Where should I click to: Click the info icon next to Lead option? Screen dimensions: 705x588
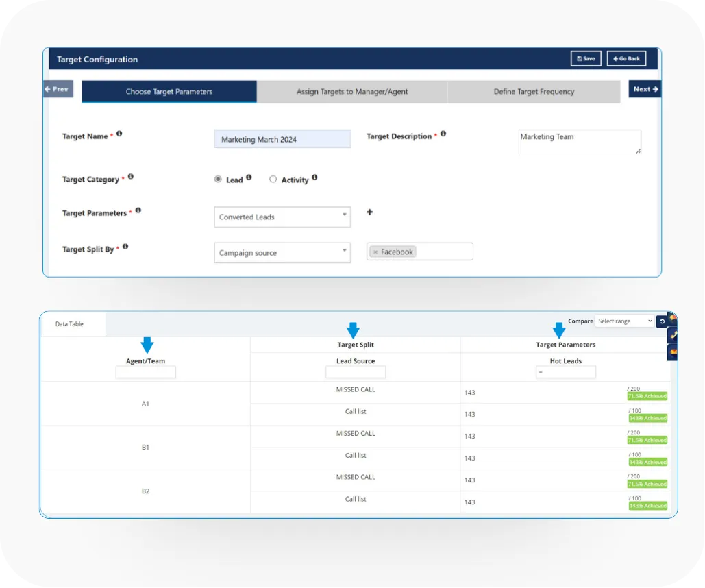pos(249,177)
